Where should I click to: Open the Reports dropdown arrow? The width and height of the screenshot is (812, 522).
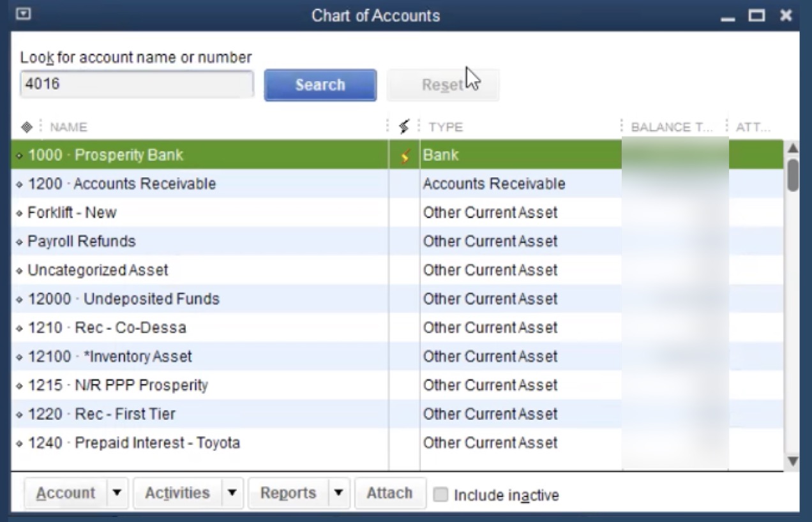click(339, 493)
